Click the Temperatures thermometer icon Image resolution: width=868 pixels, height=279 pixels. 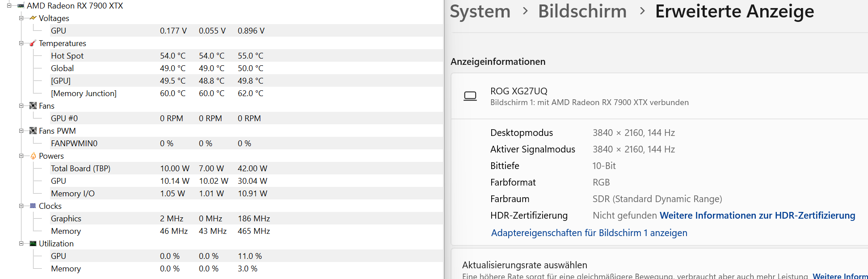click(x=33, y=43)
